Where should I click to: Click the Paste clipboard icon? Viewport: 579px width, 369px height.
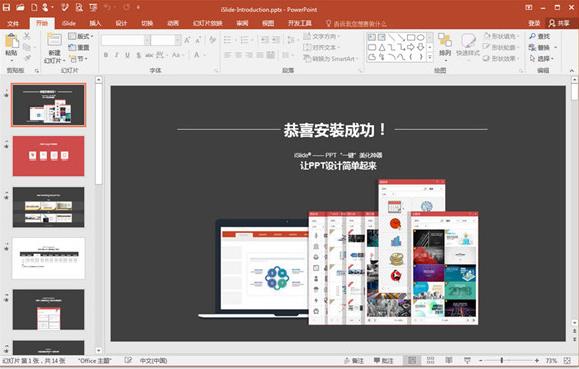pyautogui.click(x=12, y=41)
